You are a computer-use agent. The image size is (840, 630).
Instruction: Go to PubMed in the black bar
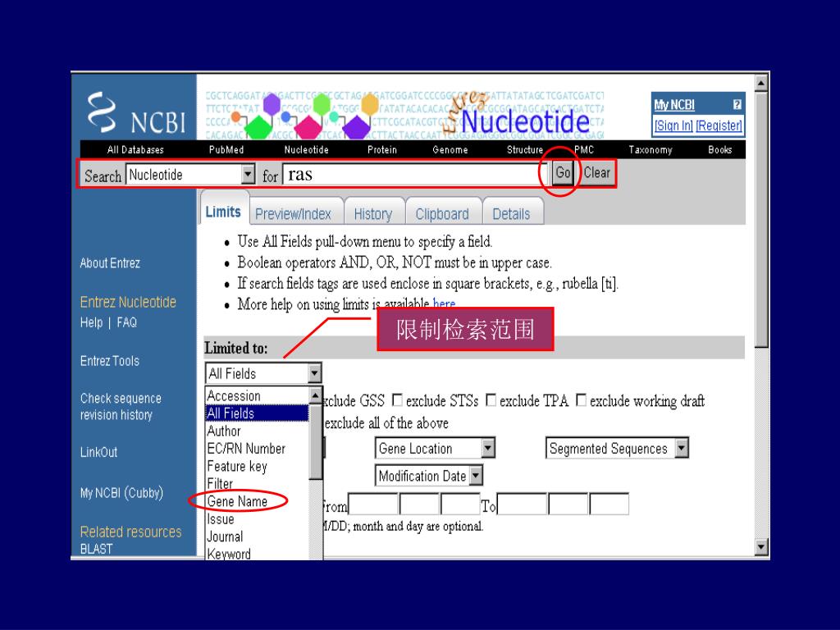click(x=226, y=149)
